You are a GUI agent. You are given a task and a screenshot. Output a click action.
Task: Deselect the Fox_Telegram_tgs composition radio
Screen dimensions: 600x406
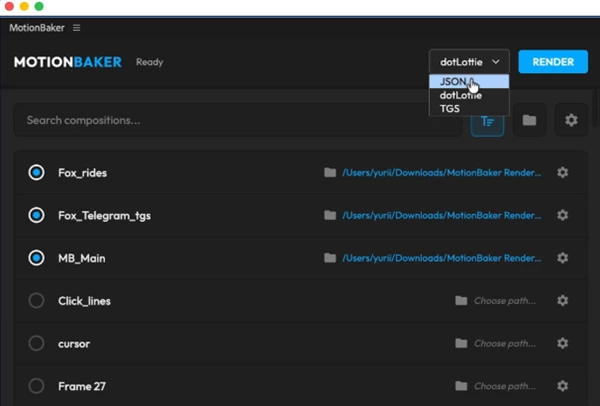[36, 215]
